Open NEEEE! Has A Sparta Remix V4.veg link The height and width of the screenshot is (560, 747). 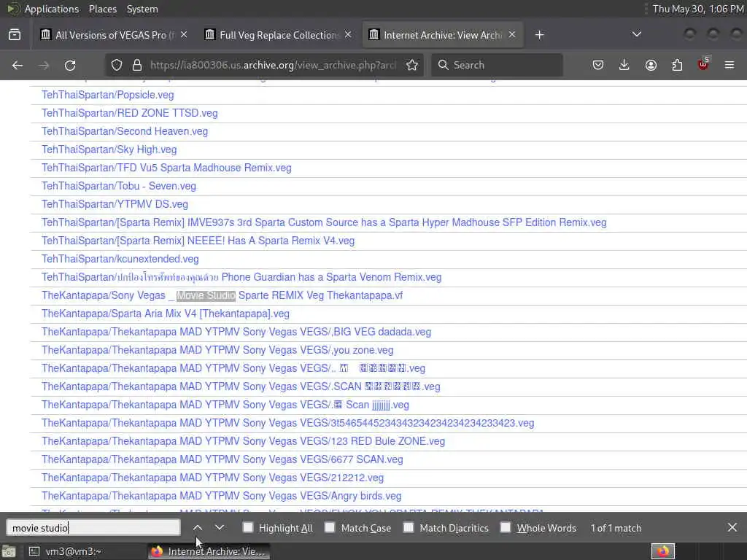point(198,241)
